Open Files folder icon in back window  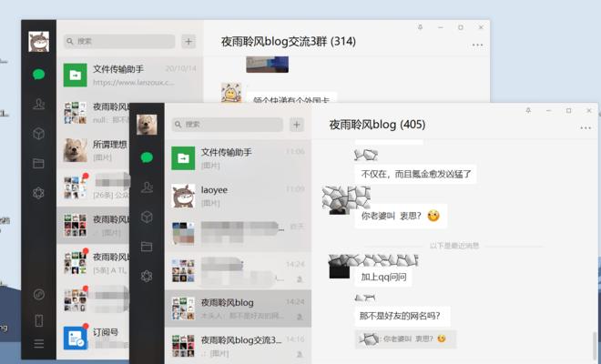[x=39, y=163]
